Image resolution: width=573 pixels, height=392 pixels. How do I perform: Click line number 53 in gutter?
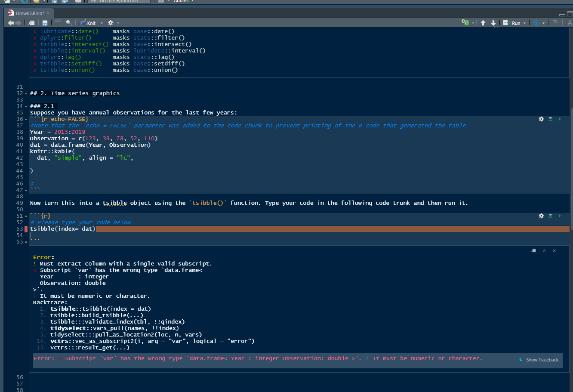coord(20,229)
